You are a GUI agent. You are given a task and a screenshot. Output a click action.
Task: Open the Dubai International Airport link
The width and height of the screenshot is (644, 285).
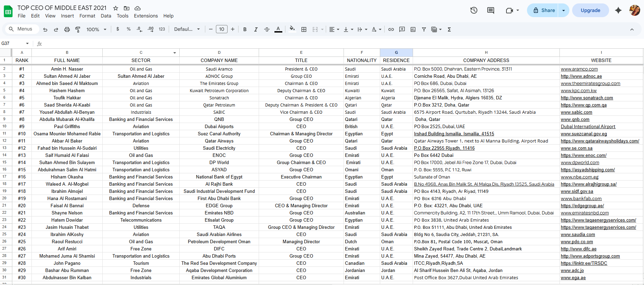pos(588,127)
